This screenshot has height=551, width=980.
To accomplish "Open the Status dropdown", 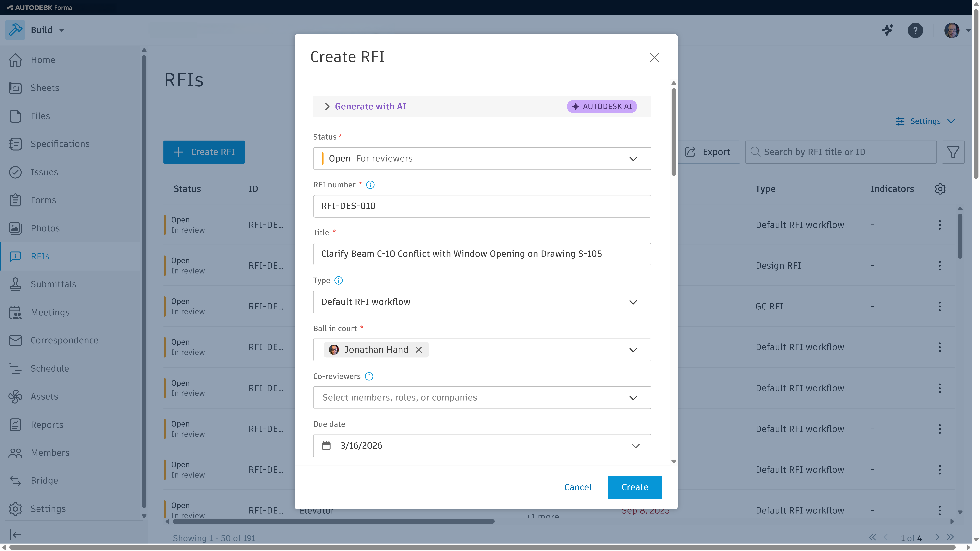I will 482,159.
